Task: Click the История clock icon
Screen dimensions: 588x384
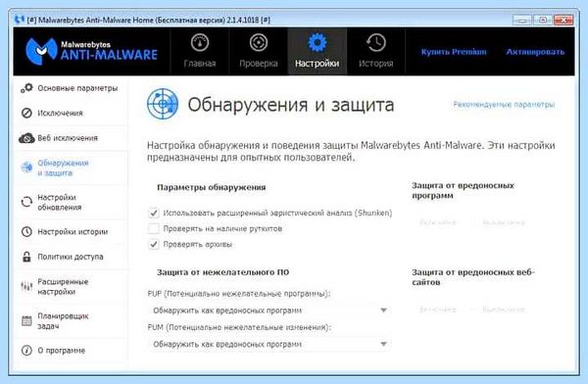Action: point(375,43)
